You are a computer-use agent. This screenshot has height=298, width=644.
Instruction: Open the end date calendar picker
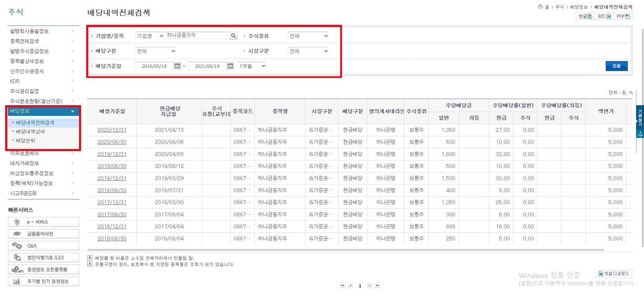(230, 66)
